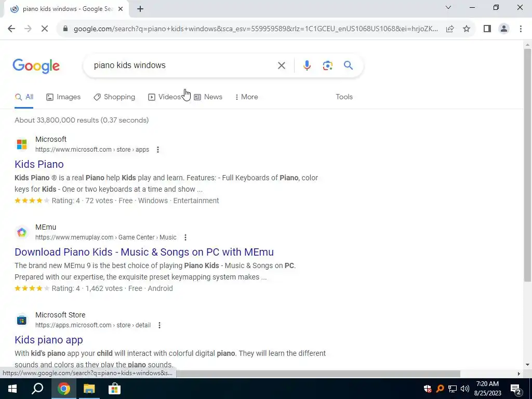Viewport: 532px width, 399px height.
Task: Open Windows taskbar search
Action: click(37, 389)
